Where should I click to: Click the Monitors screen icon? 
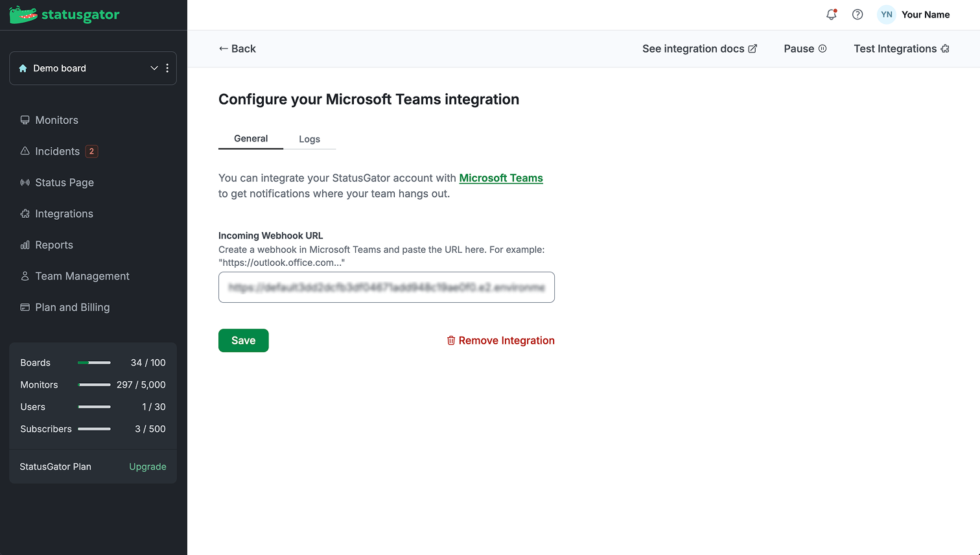pyautogui.click(x=25, y=120)
